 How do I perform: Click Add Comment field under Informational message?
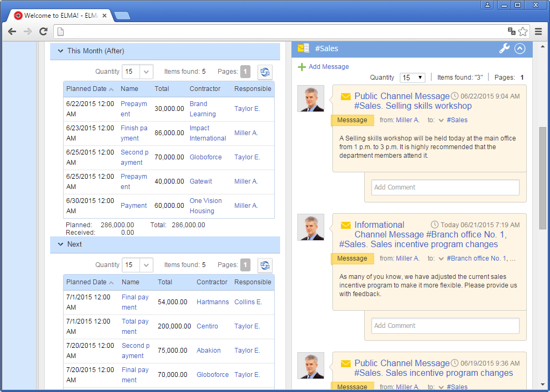445,326
